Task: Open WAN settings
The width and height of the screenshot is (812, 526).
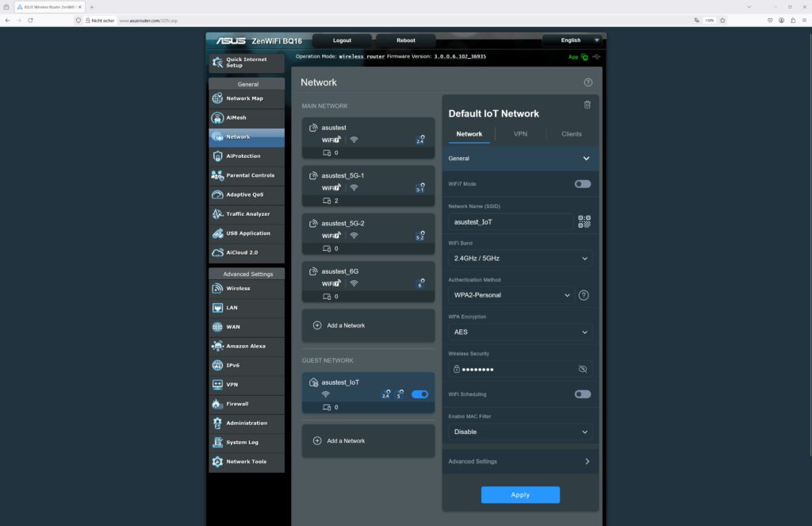Action: coord(247,327)
